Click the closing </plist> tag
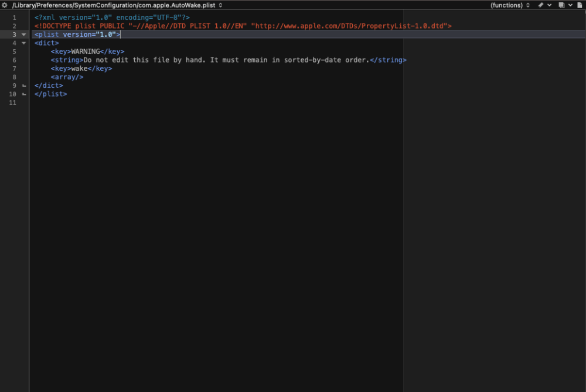586x392 pixels. [51, 94]
